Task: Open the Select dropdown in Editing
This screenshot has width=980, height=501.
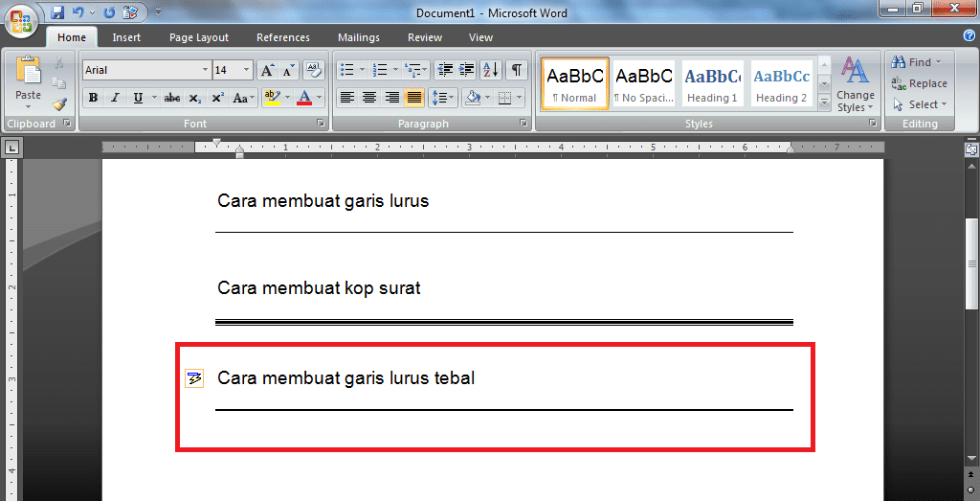Action: pos(920,104)
